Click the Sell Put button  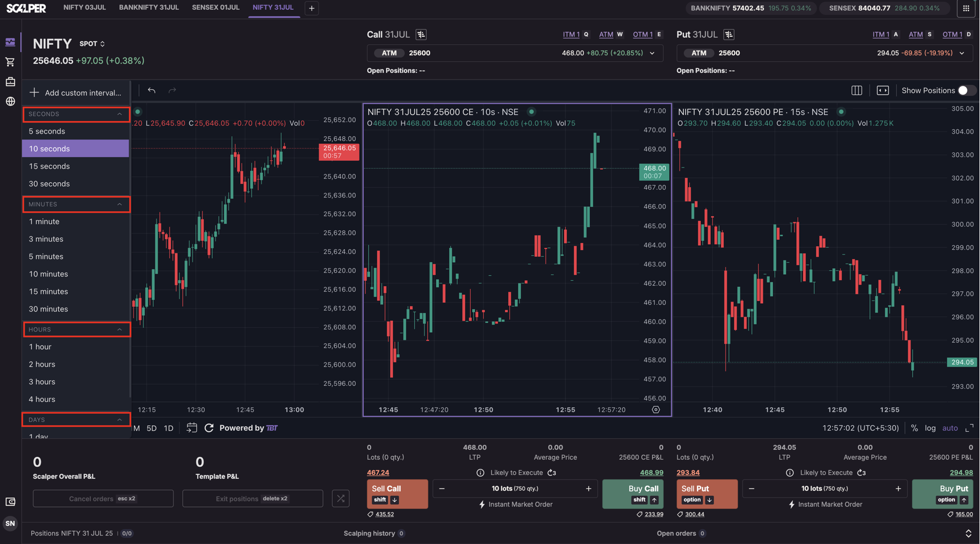coord(707,494)
